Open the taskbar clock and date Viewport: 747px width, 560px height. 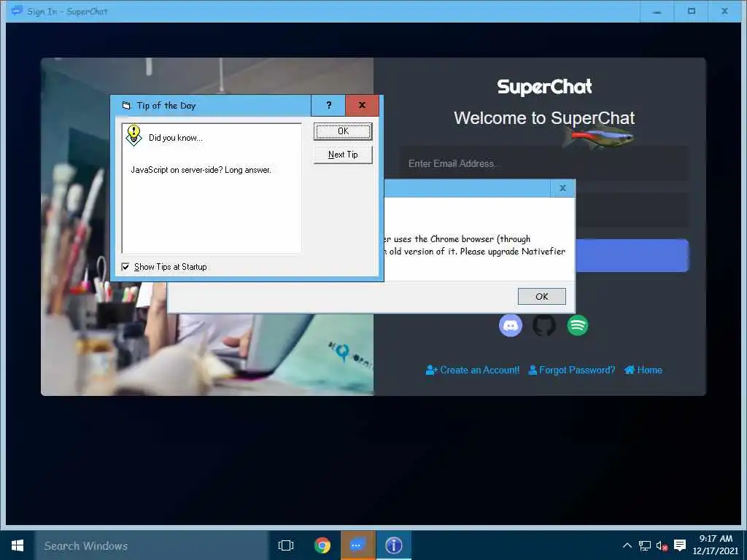click(716, 545)
